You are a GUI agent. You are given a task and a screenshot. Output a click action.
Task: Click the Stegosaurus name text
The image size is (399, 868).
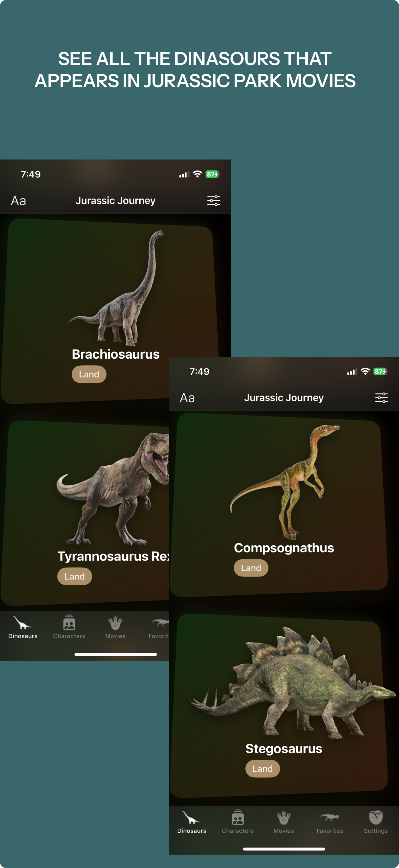click(x=284, y=749)
